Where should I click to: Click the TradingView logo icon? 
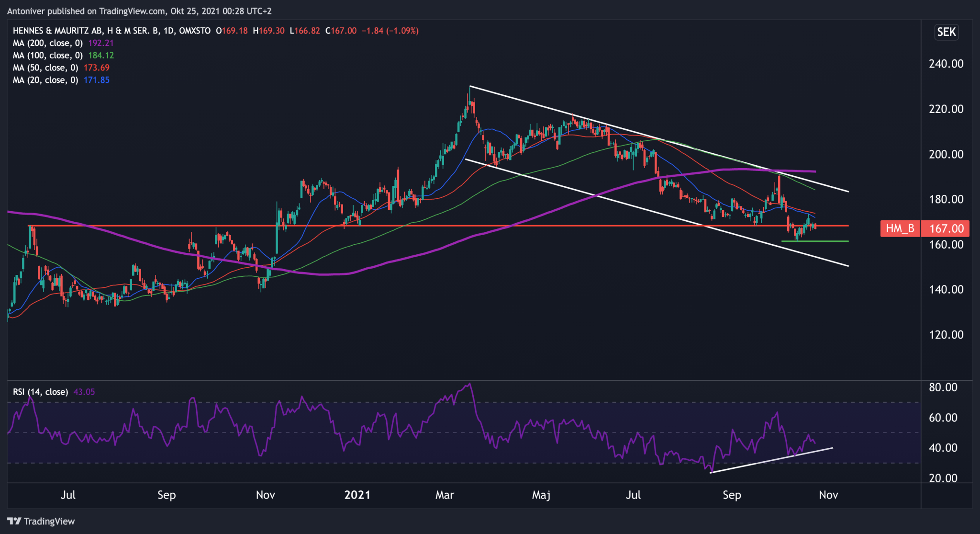coord(14,521)
